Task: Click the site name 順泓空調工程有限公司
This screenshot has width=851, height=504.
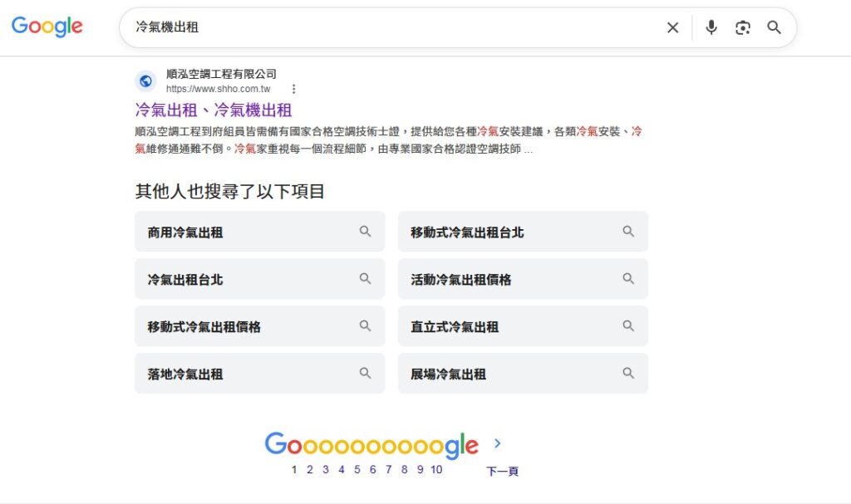Action: click(221, 74)
